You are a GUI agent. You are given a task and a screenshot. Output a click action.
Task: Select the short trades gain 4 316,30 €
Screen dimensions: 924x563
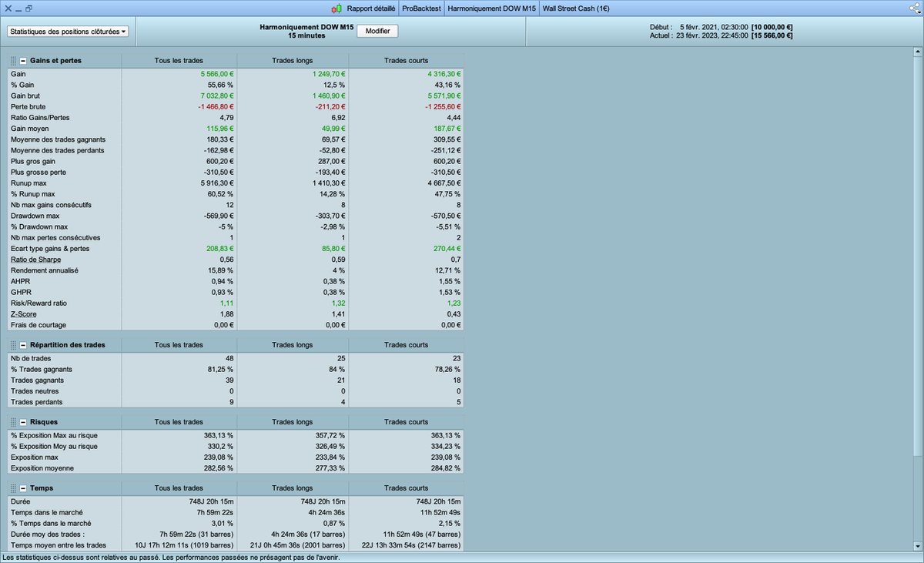click(x=444, y=73)
